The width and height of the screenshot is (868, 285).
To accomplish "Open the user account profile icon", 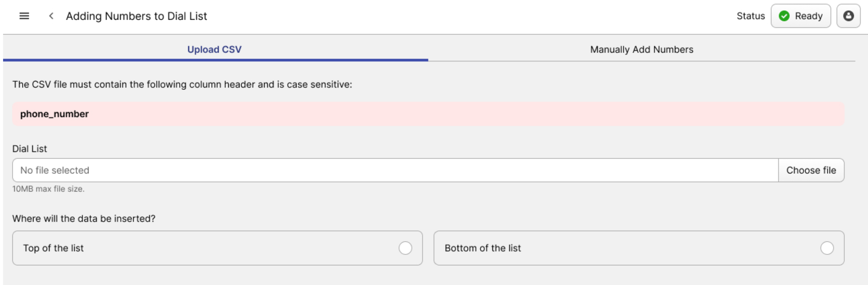I will click(848, 16).
